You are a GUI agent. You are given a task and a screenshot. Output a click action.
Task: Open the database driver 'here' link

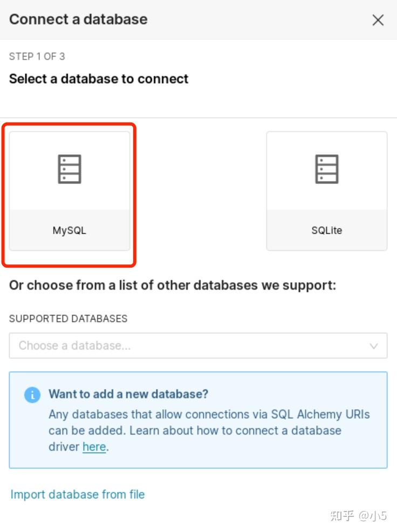click(94, 447)
